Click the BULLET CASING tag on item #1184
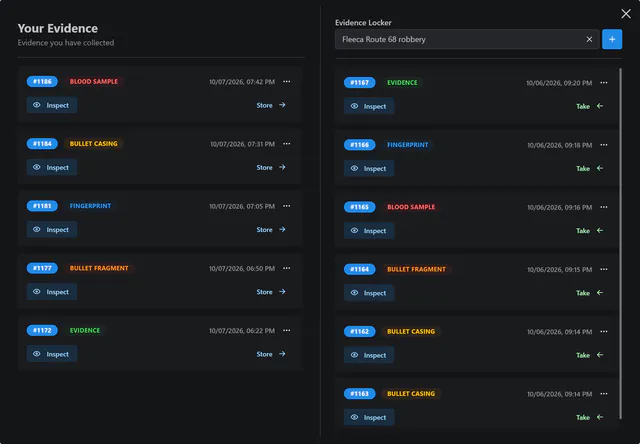This screenshot has height=444, width=640. click(x=93, y=144)
